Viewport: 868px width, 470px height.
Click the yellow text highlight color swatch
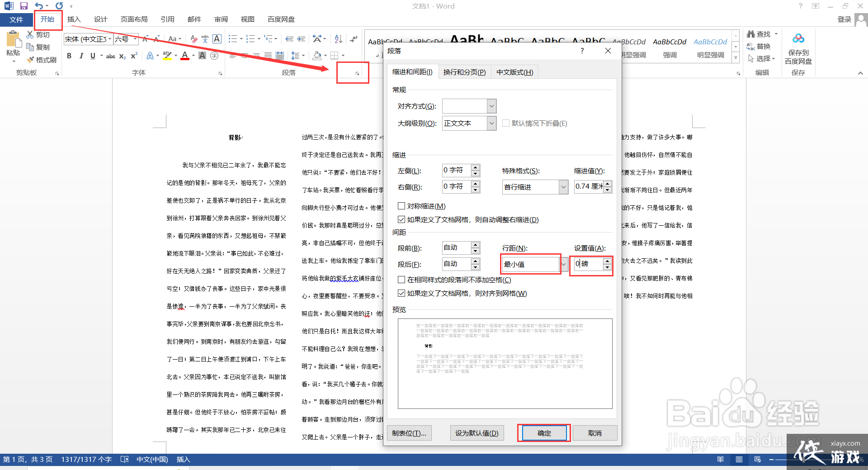pos(167,56)
